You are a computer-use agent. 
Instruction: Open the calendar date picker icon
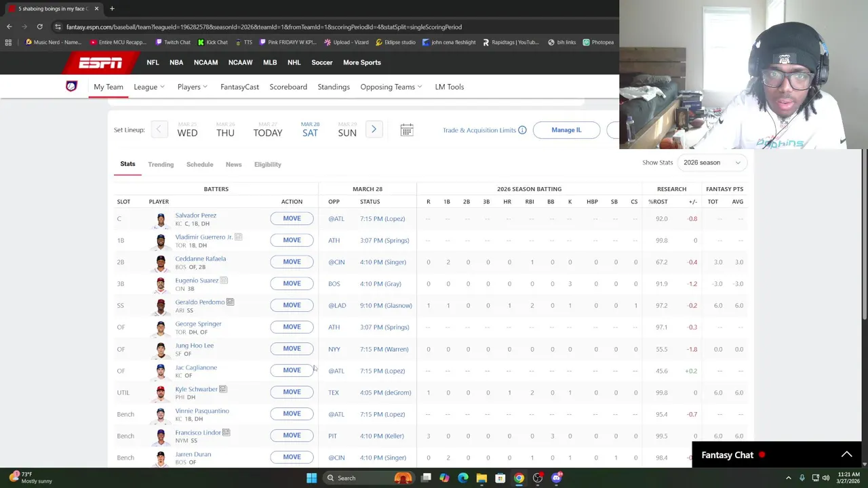pyautogui.click(x=406, y=130)
